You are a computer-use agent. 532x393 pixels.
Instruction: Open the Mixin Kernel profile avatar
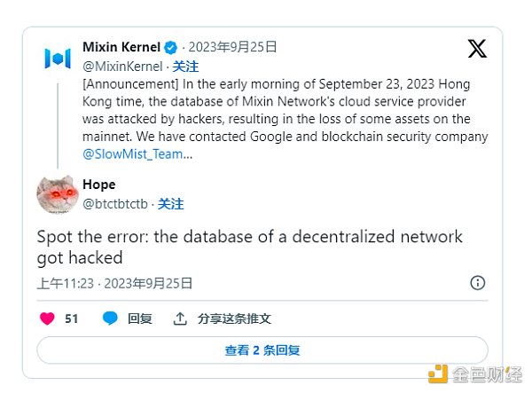click(x=58, y=59)
